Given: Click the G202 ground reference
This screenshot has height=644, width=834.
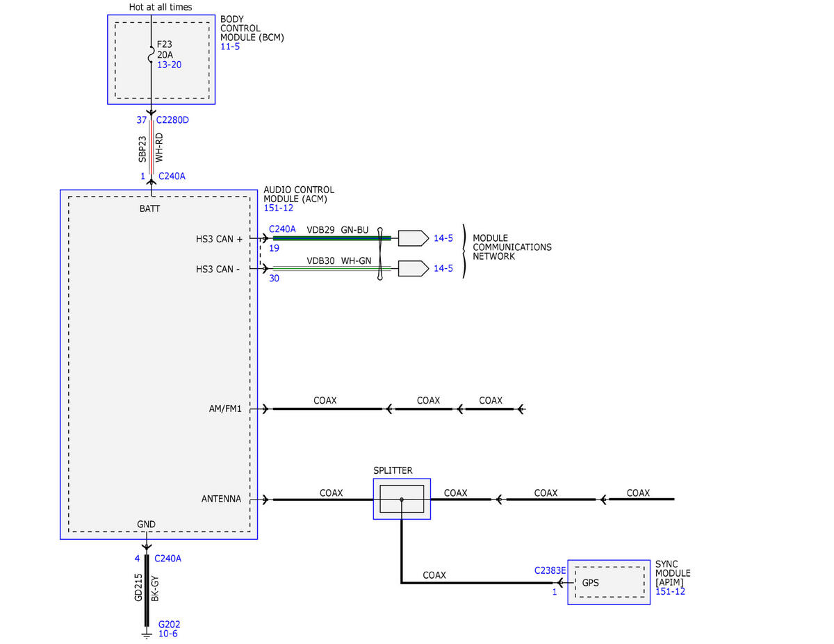Looking at the screenshot, I should click(169, 624).
